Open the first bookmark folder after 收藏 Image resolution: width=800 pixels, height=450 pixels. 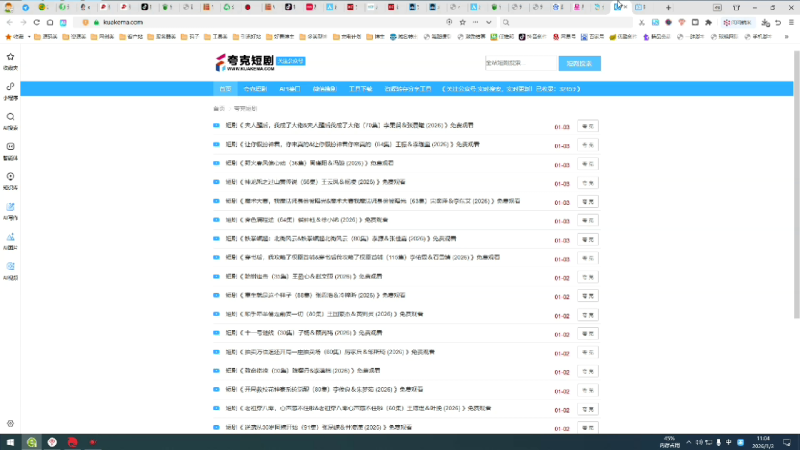[45, 37]
